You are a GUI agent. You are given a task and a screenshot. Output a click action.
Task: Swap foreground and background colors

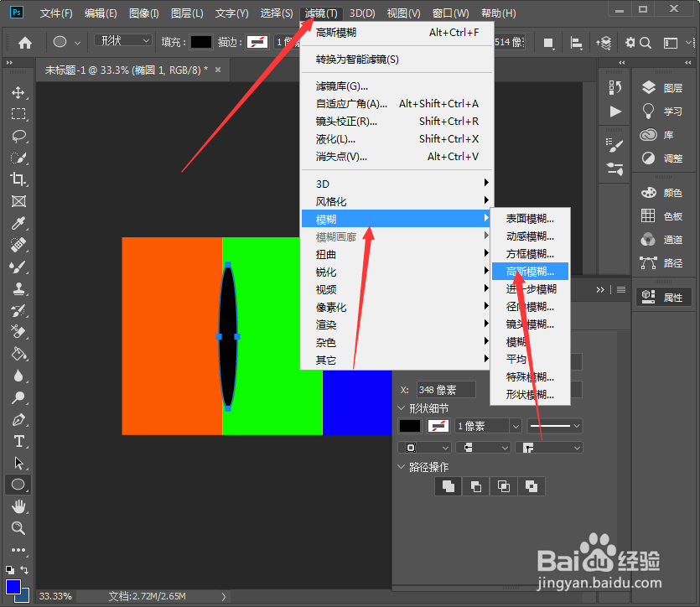pos(24,570)
